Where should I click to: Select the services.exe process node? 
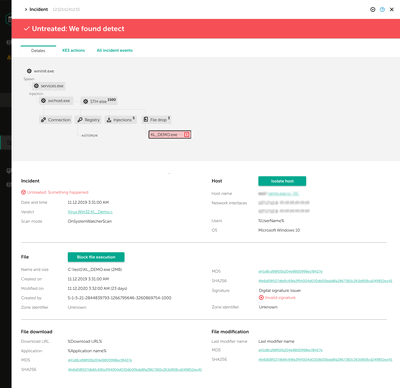click(x=49, y=86)
